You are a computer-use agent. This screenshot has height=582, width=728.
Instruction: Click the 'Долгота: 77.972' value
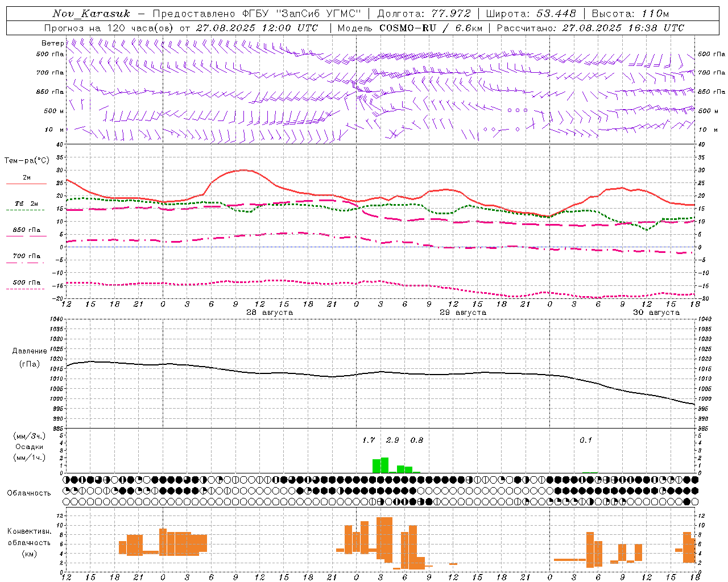click(424, 14)
